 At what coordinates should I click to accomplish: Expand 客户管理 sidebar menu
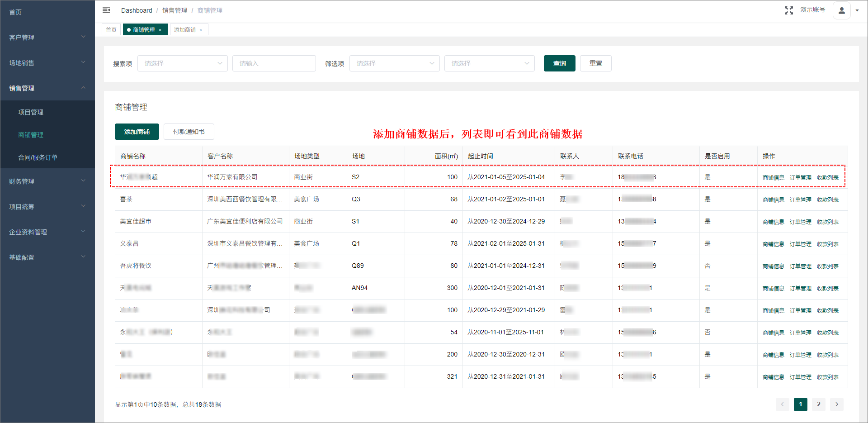(x=47, y=38)
